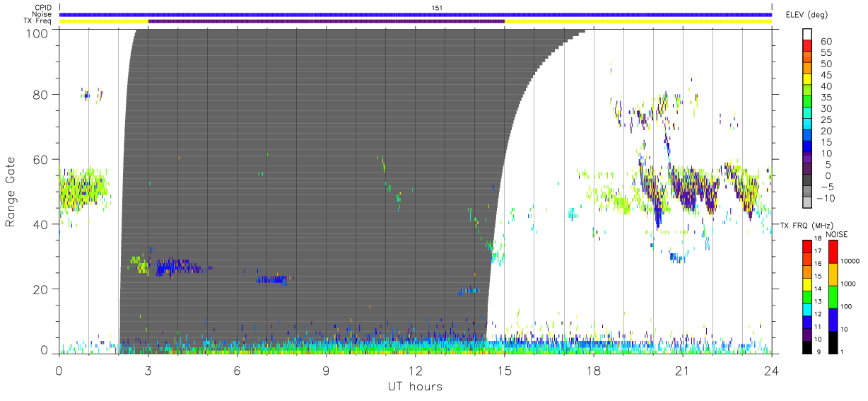
Task: Select the blue Noise bar above plot
Action: coord(416,14)
